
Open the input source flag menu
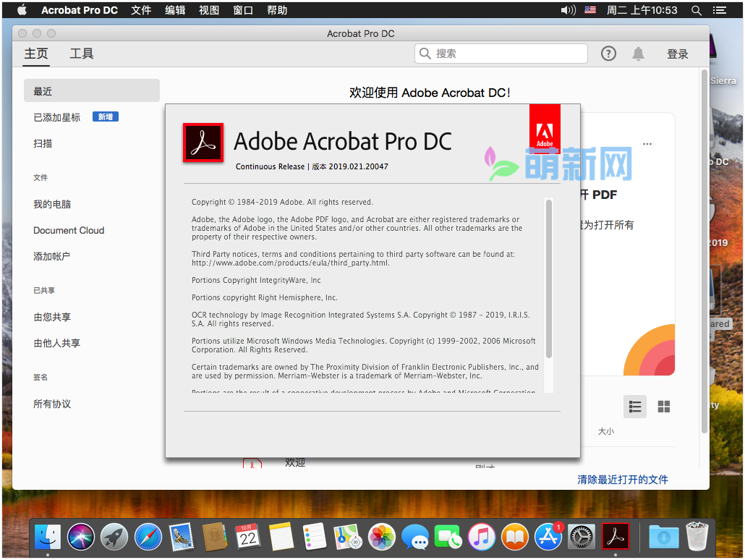click(x=589, y=10)
